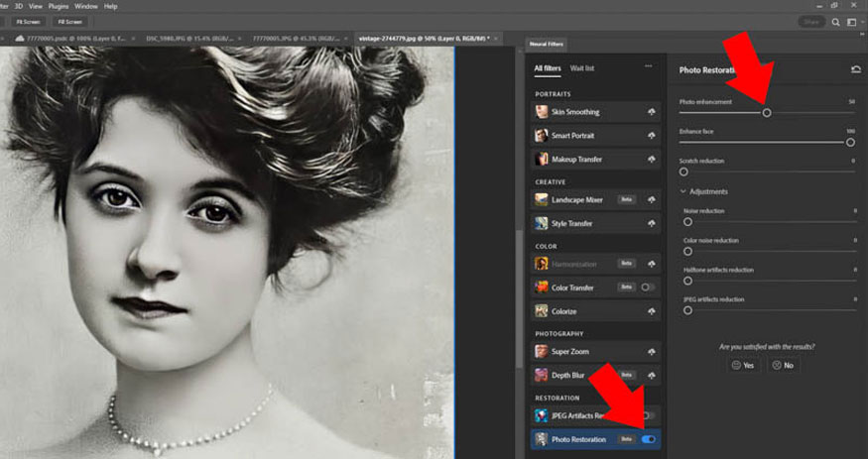868x459 pixels.
Task: Collapse the Adjustments section chevron
Action: pyautogui.click(x=683, y=192)
